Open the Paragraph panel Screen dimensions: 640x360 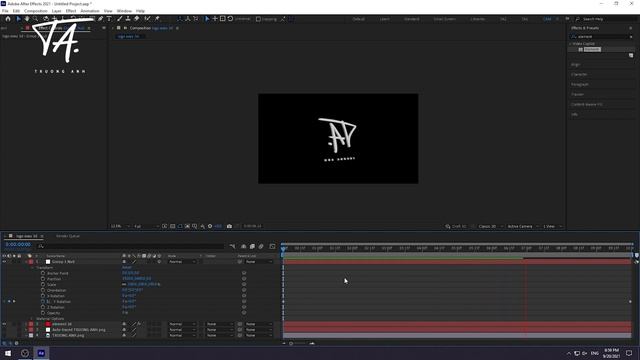580,84
